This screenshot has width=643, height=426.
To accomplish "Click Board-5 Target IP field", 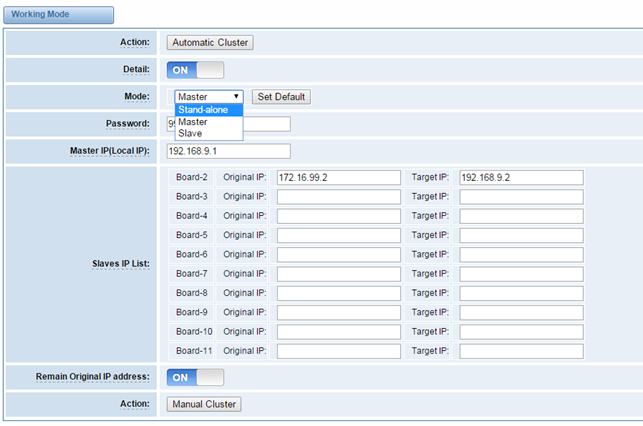I will (x=521, y=235).
